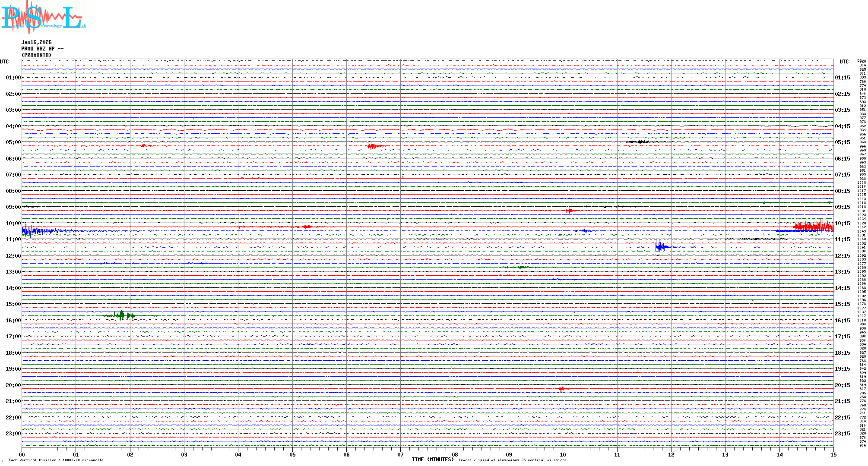Click the (PRAMANTA) station name

click(x=36, y=55)
